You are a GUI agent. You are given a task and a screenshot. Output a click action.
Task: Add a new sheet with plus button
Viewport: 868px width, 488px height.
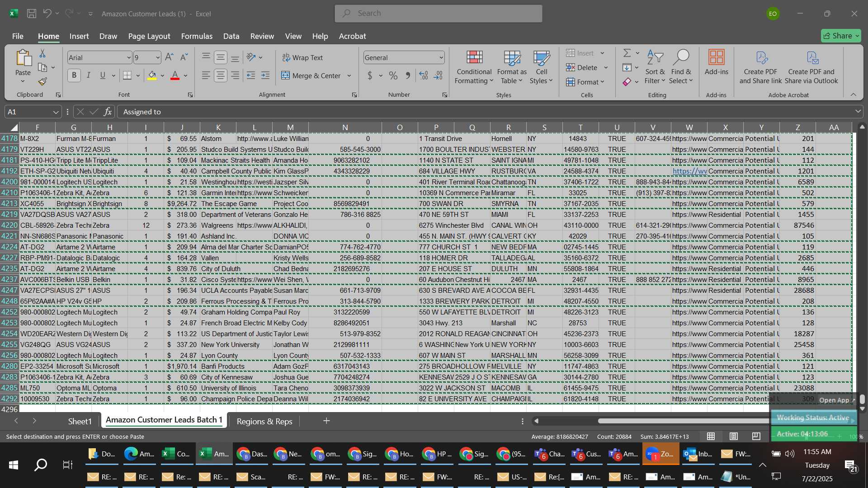pyautogui.click(x=326, y=421)
